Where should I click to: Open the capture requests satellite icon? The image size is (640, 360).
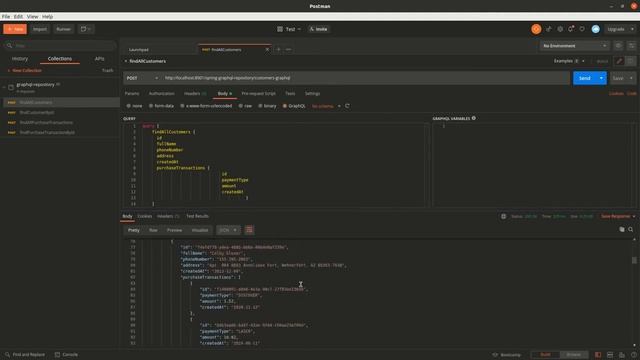click(x=549, y=29)
